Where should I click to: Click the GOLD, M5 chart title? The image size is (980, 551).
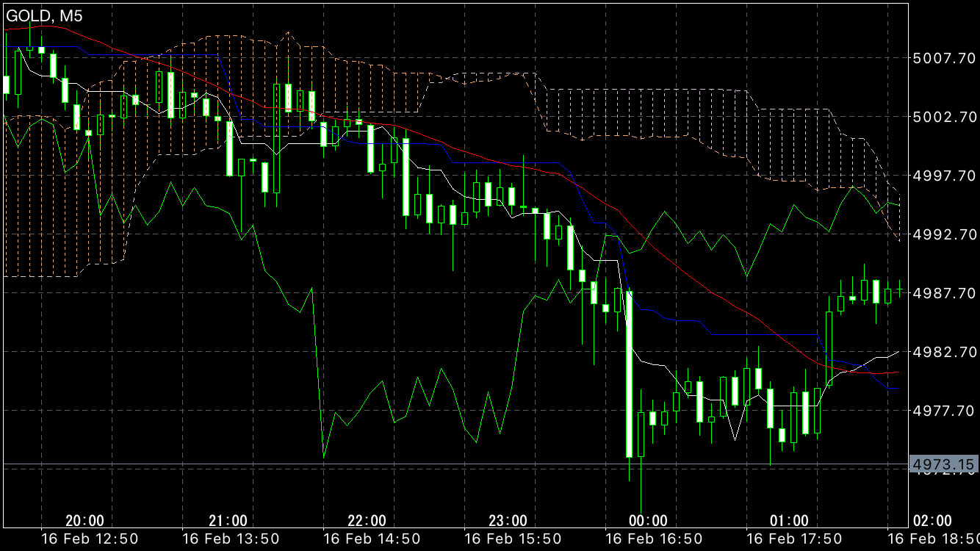click(x=44, y=15)
